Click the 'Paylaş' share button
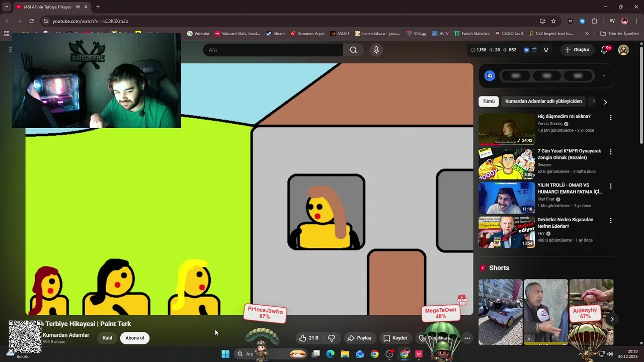 pyautogui.click(x=359, y=338)
